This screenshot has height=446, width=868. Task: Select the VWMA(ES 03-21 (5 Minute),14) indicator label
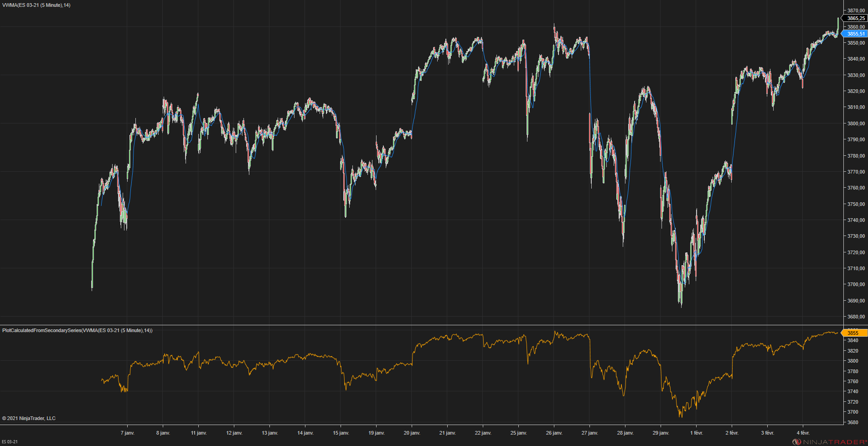point(36,5)
